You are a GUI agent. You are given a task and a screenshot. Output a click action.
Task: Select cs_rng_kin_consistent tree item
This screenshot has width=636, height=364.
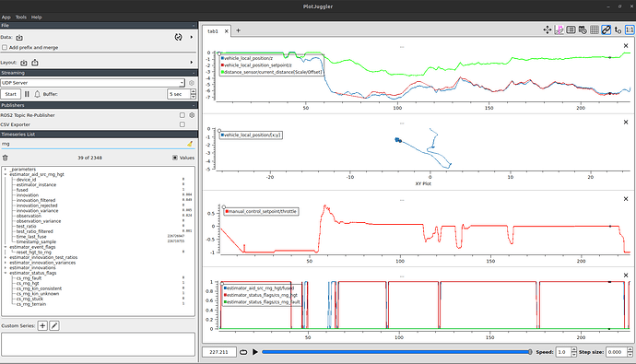click(x=39, y=288)
